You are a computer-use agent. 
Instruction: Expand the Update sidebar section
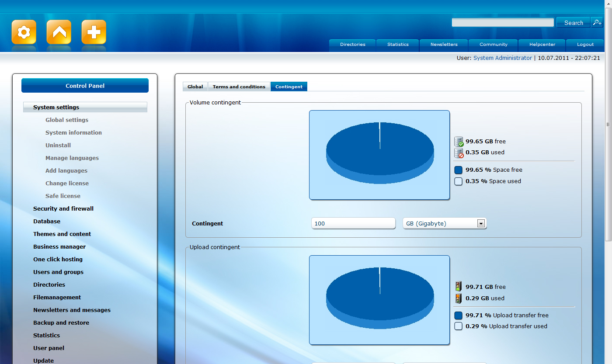pyautogui.click(x=43, y=361)
